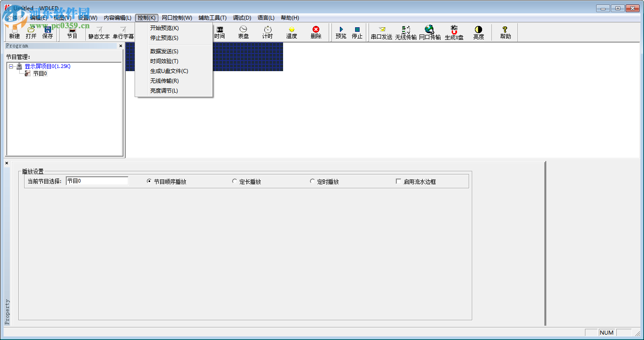Click the 串口发送 serial send icon
The width and height of the screenshot is (644, 340).
pos(381,33)
